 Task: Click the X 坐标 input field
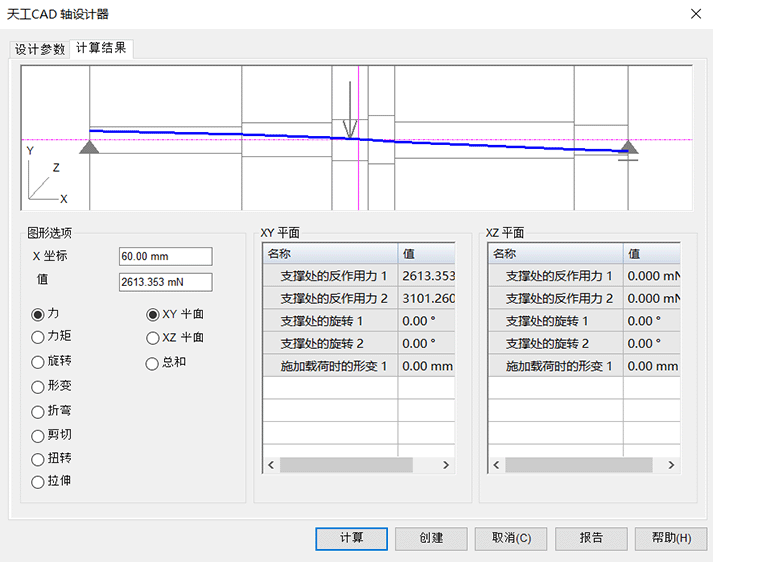tap(165, 257)
